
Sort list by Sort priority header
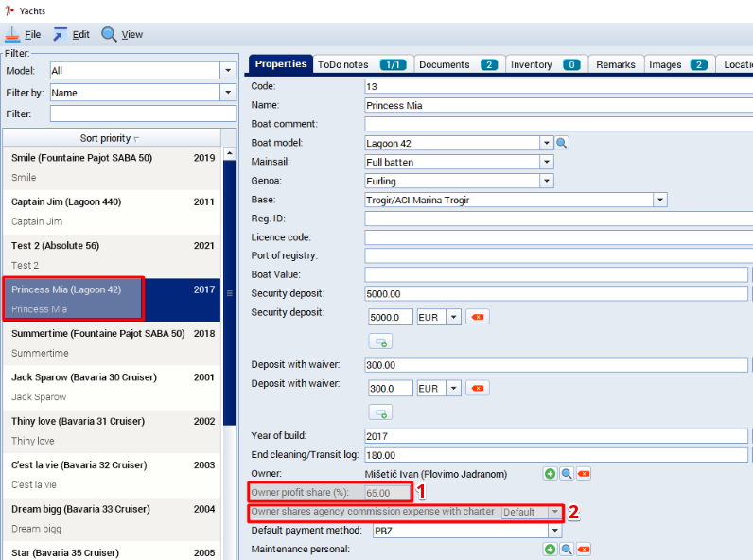112,138
